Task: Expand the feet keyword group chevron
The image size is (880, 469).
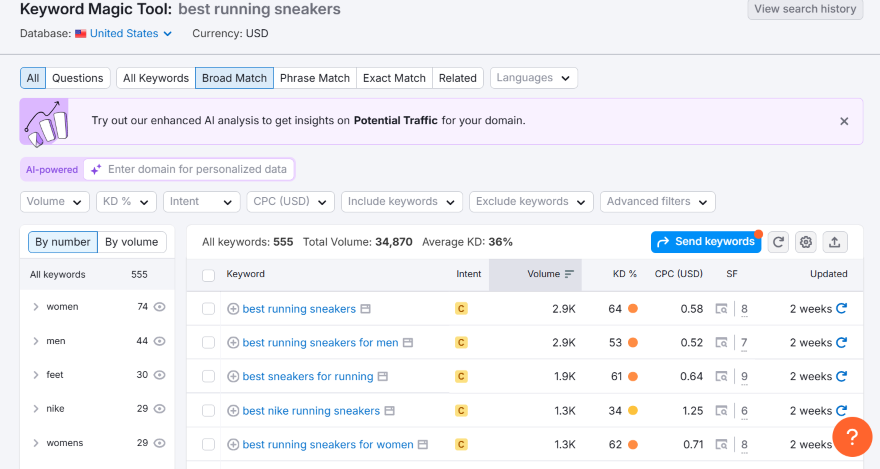Action: pos(35,375)
